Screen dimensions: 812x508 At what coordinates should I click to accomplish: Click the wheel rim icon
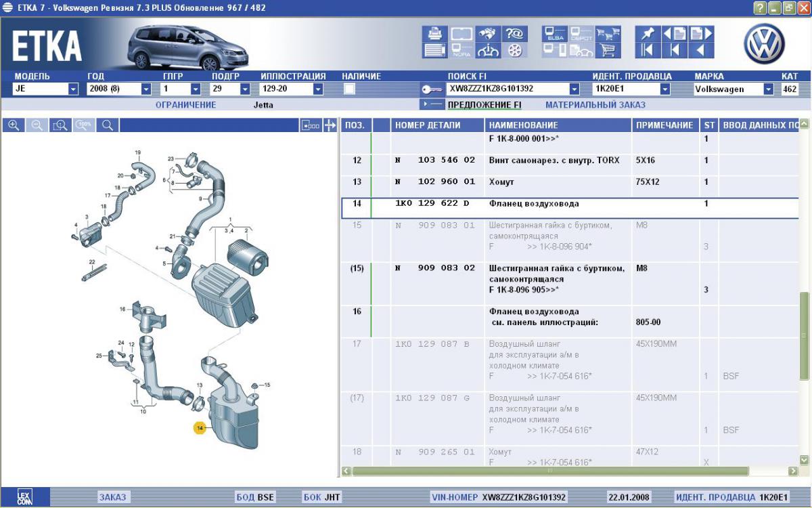tap(516, 50)
